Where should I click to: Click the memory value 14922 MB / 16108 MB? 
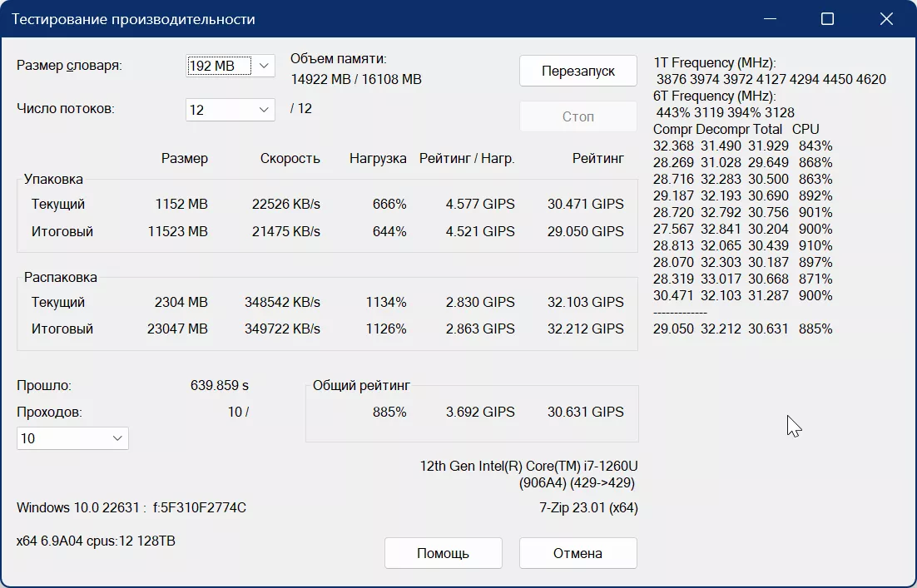point(356,79)
